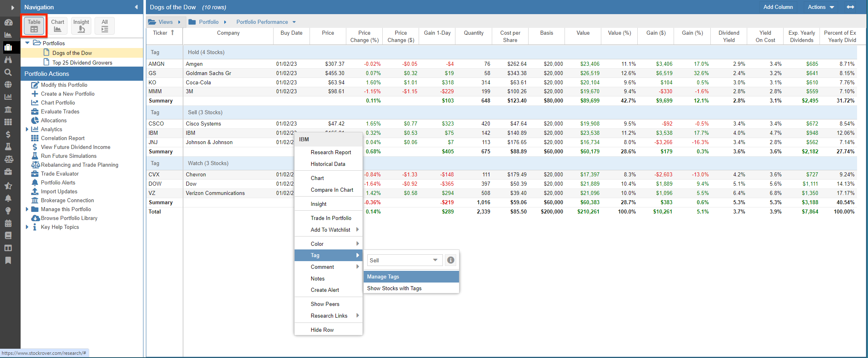The width and height of the screenshot is (868, 358).
Task: Select Top 25 Dividend Growers portfolio
Action: click(82, 63)
